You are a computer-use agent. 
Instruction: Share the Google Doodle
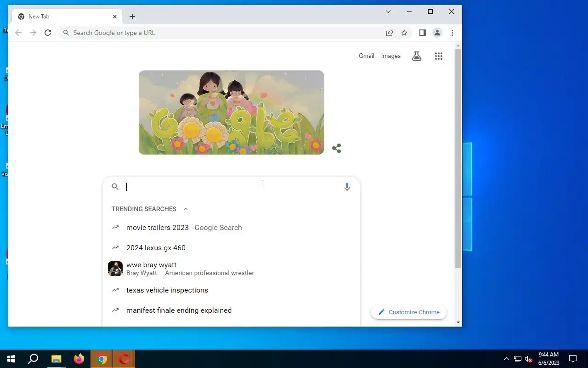pos(337,148)
